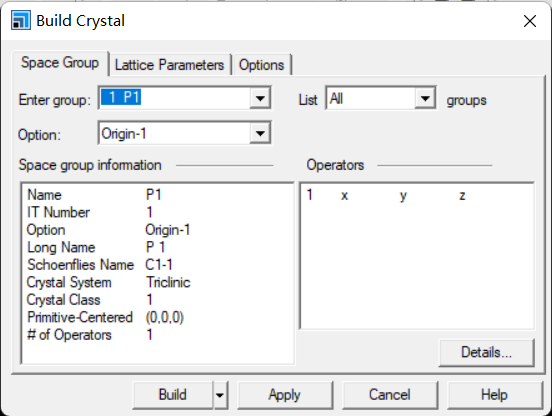Screen dimensions: 552x416
Task: Open the Build button's split arrow menu
Action: pos(220,395)
